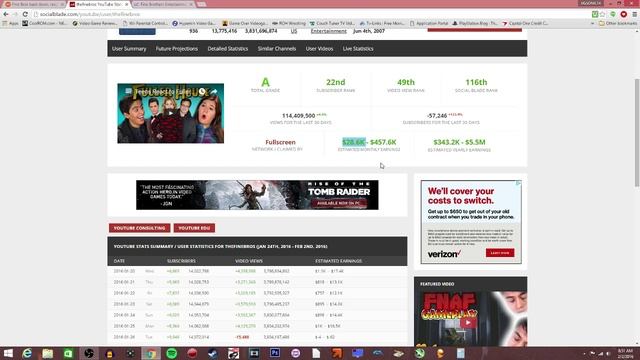Open Spotify from the taskbar
Screen dimensions: 640x360
(x=172, y=353)
